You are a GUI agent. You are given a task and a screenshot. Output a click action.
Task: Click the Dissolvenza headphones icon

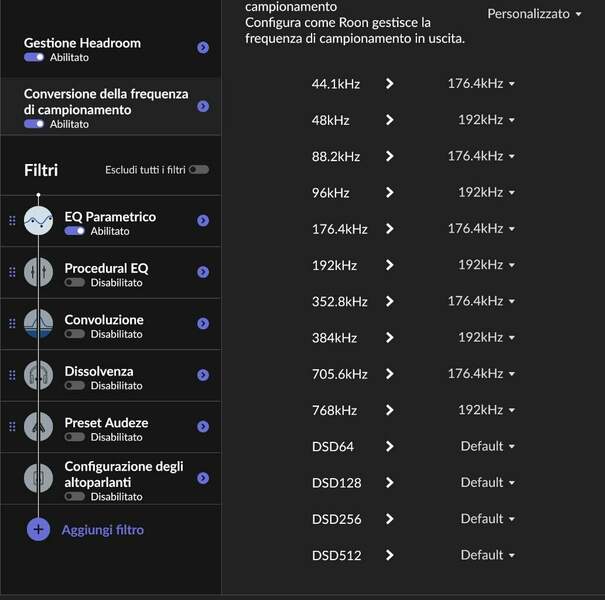(x=38, y=375)
